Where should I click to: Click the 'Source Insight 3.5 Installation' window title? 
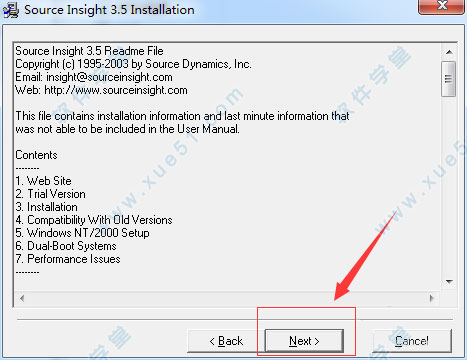(x=109, y=10)
